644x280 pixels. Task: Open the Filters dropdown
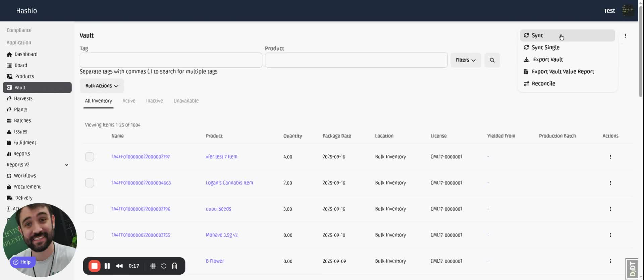click(x=466, y=60)
